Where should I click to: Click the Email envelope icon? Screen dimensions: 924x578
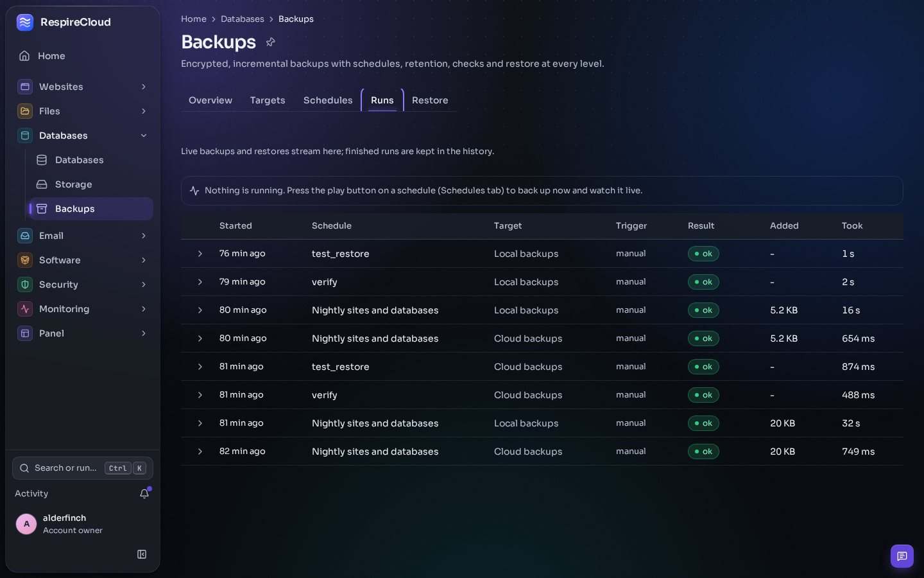pyautogui.click(x=25, y=236)
